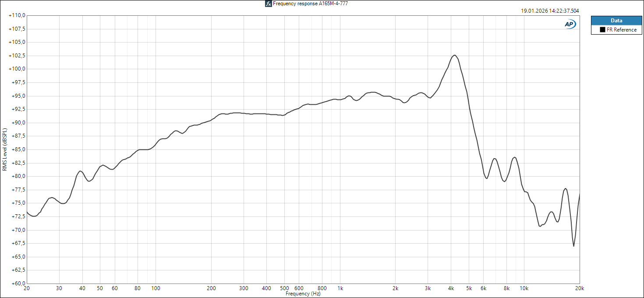Click the 500 Hz frequency axis label

(x=284, y=288)
